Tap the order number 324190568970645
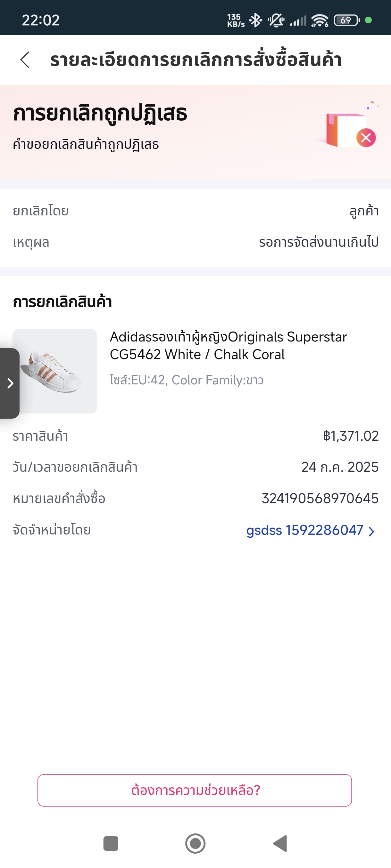 click(x=320, y=498)
